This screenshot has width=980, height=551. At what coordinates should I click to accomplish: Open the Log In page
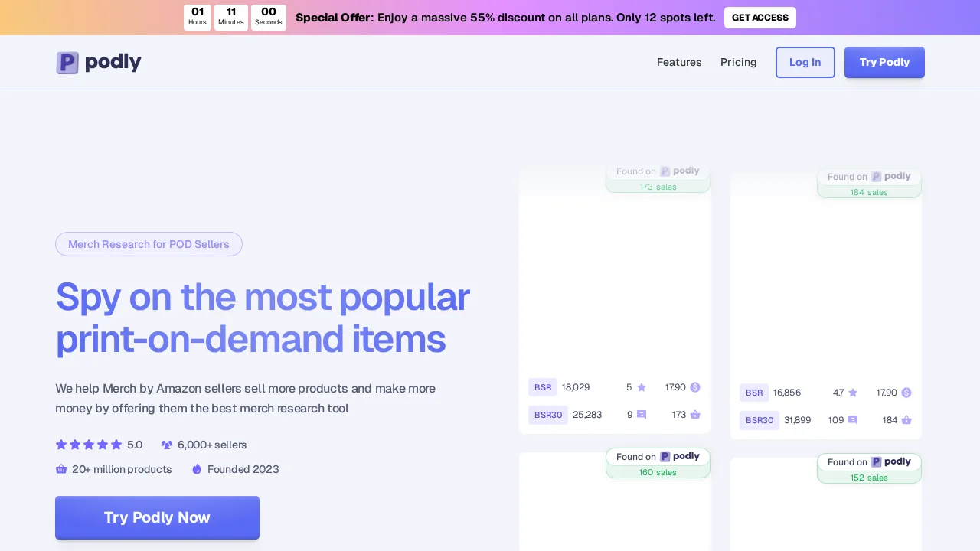point(805,62)
